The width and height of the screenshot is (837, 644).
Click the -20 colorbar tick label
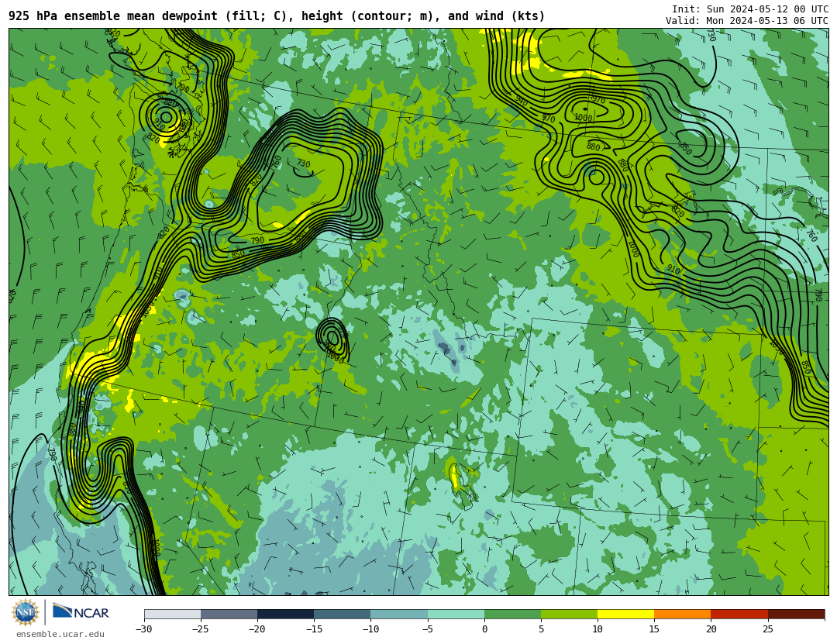click(x=257, y=629)
